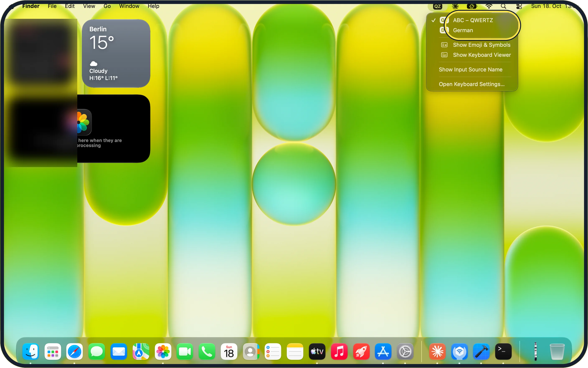Viewport: 588px width, 368px height.
Task: Open App Store from the Dock
Action: pos(383,352)
